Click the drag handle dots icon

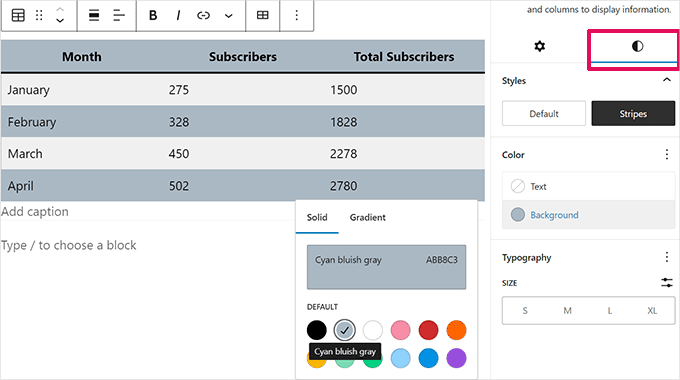click(39, 15)
